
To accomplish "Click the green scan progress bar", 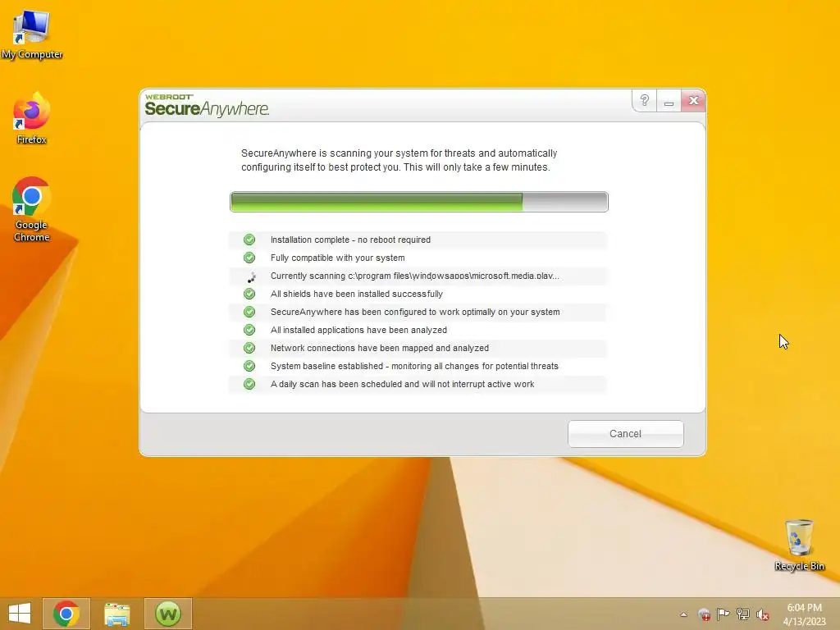I will point(419,202).
